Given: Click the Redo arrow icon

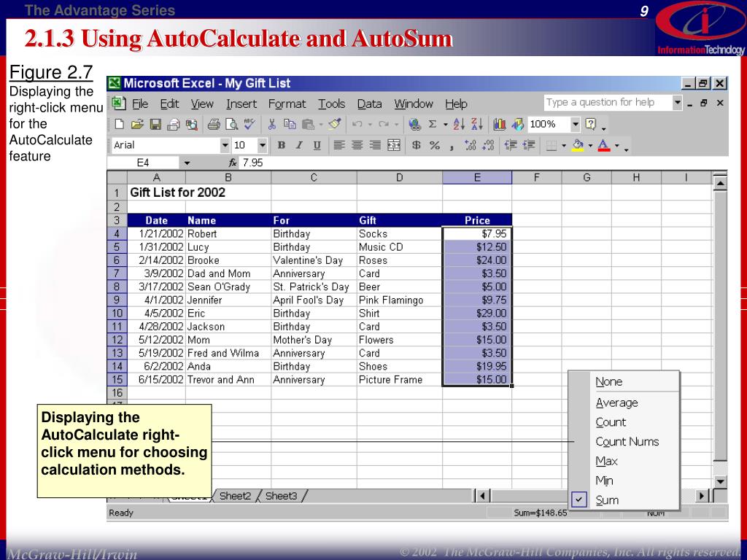Looking at the screenshot, I should coord(384,125).
